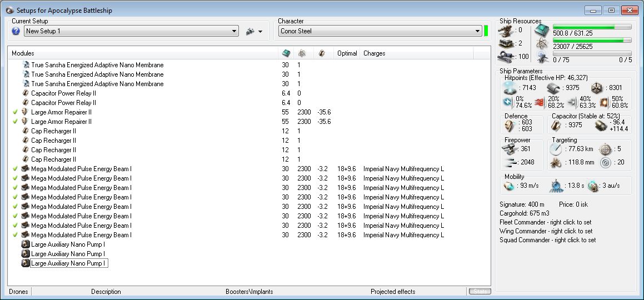Toggle the first Large Armor Repairer II checkmark
The width and height of the screenshot is (644, 300).
click(x=15, y=112)
